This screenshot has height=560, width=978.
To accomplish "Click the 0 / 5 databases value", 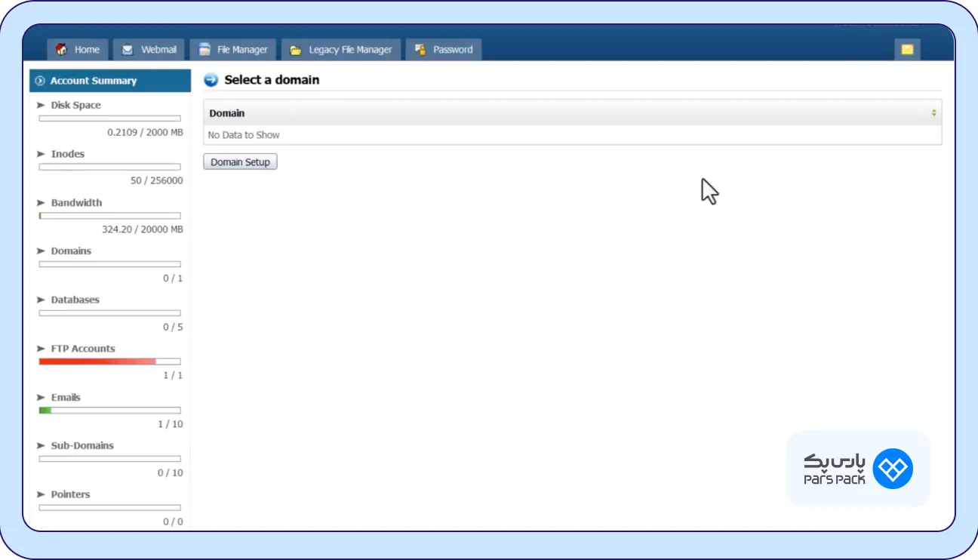I will pyautogui.click(x=173, y=328).
